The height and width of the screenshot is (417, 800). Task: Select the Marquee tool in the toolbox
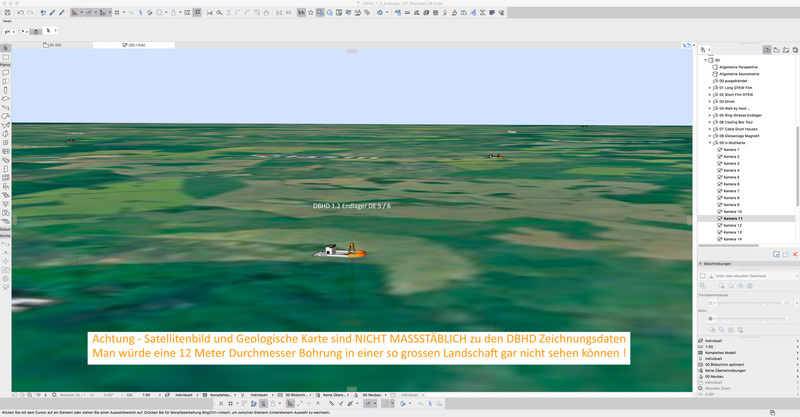(6, 57)
